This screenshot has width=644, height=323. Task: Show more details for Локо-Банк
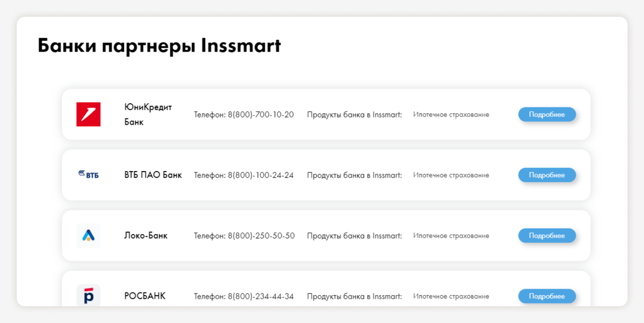[x=546, y=236]
